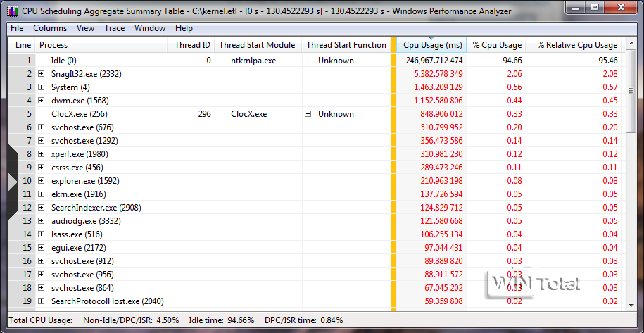Viewport: 644px width, 333px height.
Task: Expand the SnagIt32.exe (2332) row
Action: point(41,74)
